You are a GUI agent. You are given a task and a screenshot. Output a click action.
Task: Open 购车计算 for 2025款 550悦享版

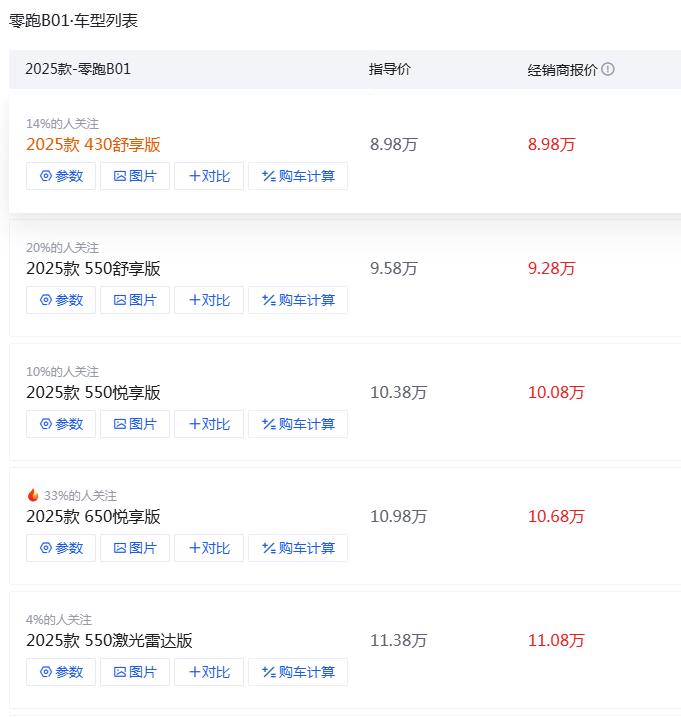pos(298,424)
